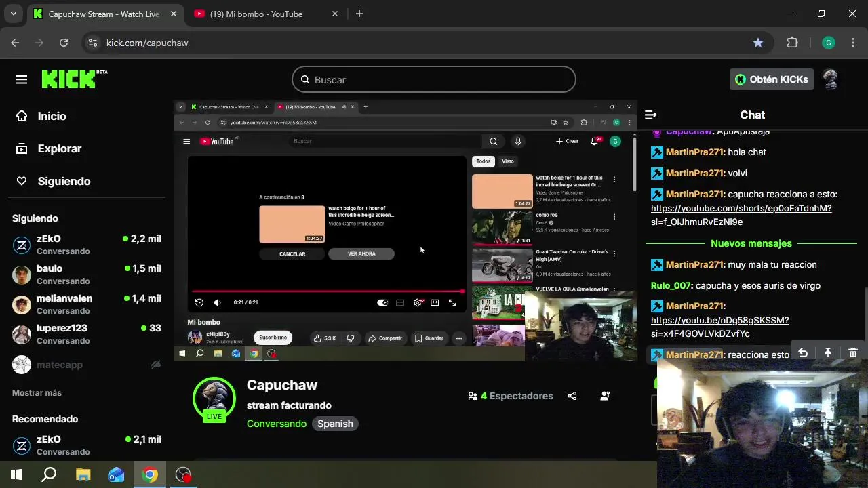Click moderator badge on the 'hola chat' message
The height and width of the screenshot is (488, 868).
(x=656, y=152)
